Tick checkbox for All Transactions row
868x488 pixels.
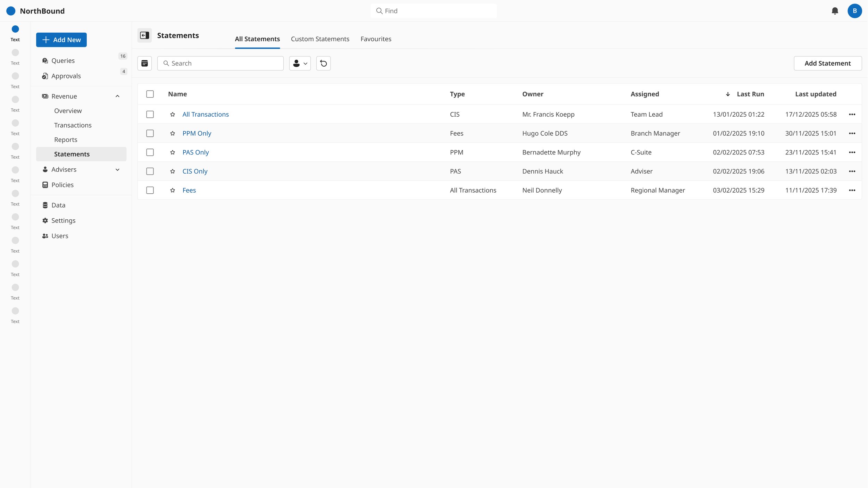(x=150, y=114)
